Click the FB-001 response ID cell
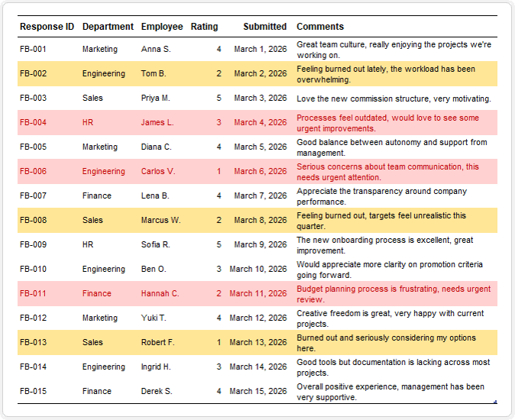515x420 pixels. coord(33,49)
